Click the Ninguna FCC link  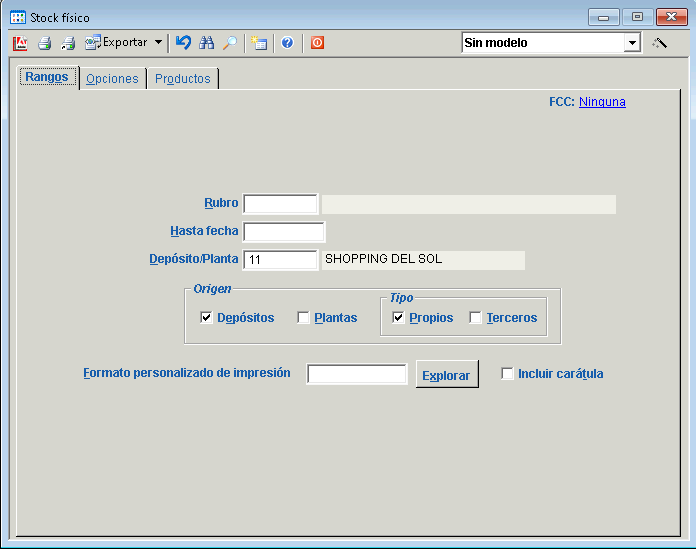coord(602,102)
